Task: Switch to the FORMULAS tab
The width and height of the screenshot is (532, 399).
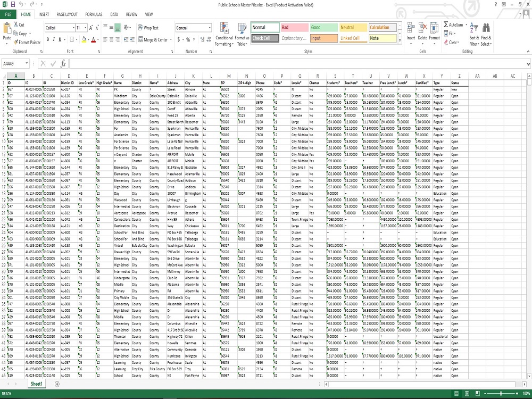Action: (94, 14)
